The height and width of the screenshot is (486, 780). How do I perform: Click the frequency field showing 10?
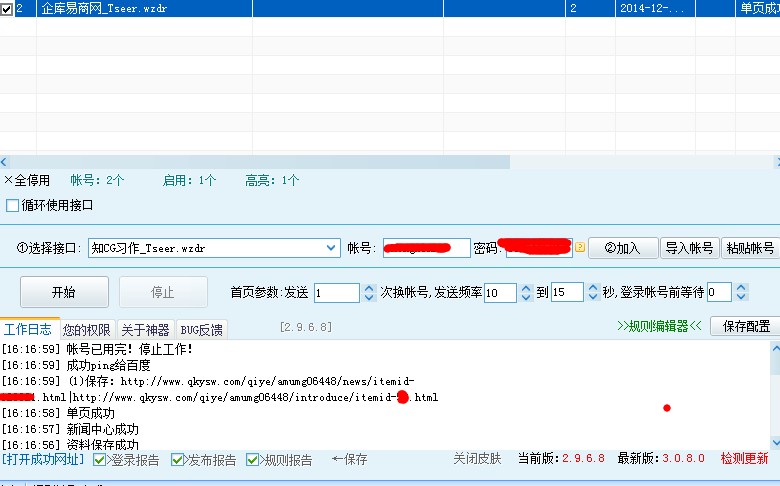point(500,292)
